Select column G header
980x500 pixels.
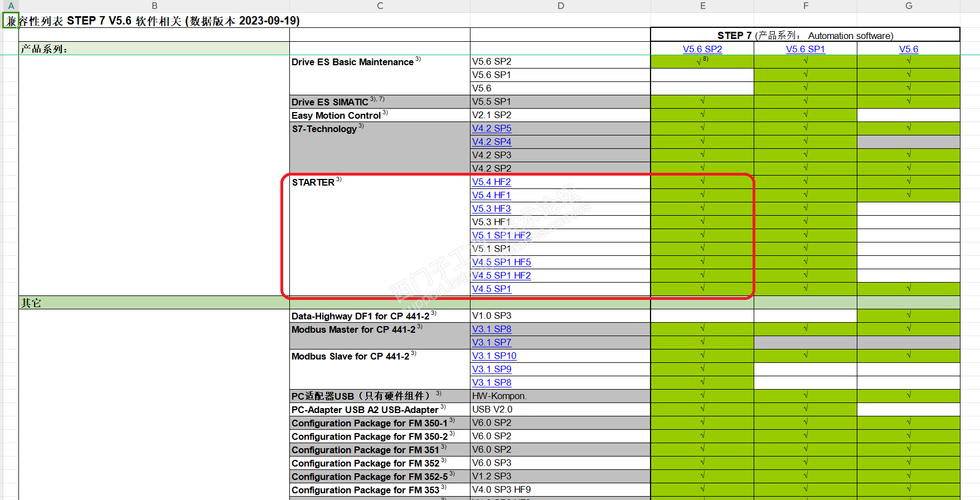tap(909, 6)
